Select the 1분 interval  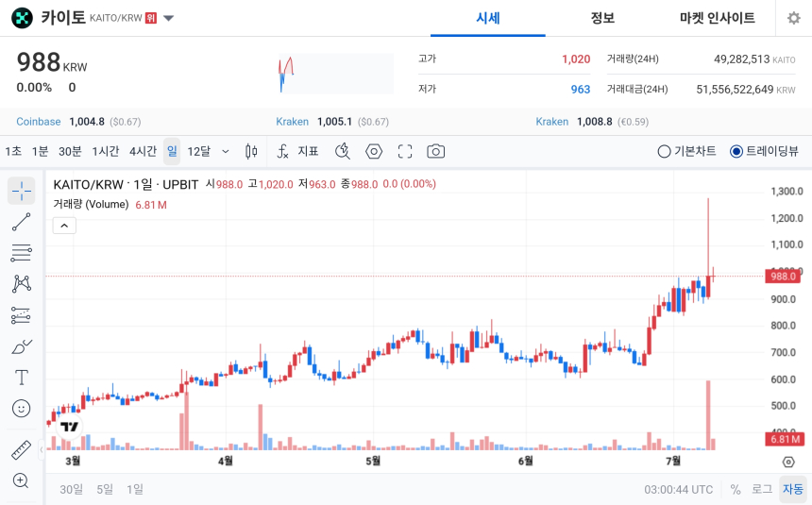tap(40, 151)
